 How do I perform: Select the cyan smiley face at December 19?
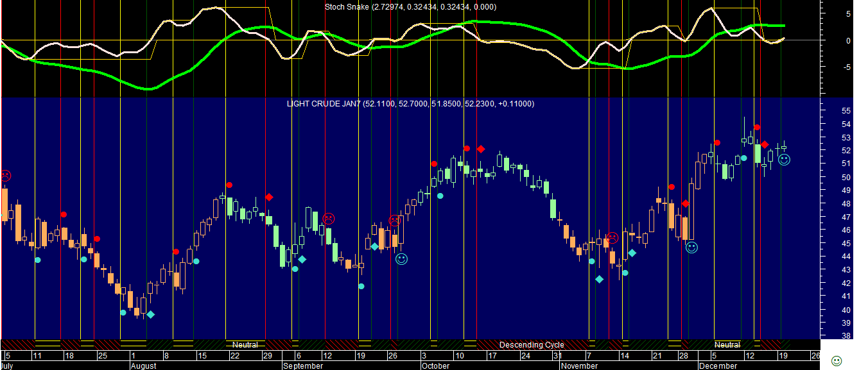point(784,160)
